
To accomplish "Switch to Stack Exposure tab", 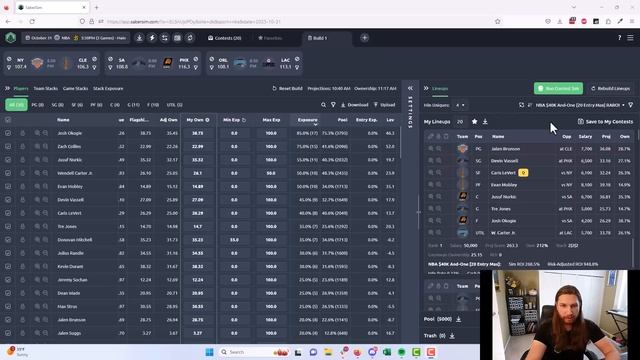I will [x=108, y=88].
